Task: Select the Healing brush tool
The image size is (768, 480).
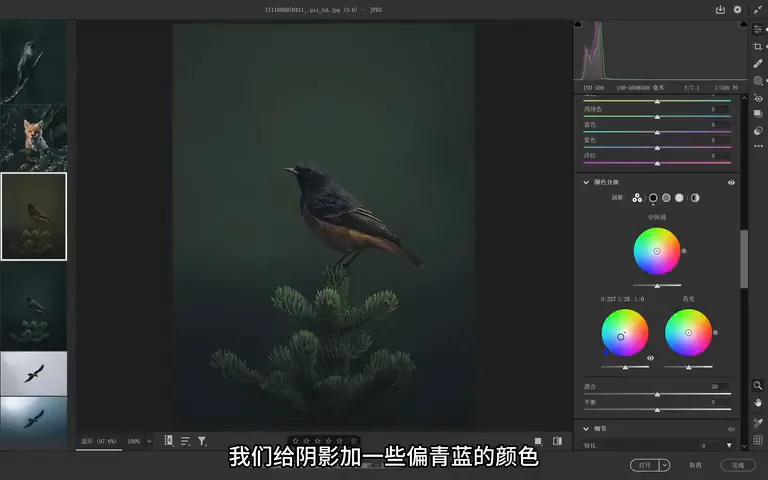Action: pyautogui.click(x=758, y=63)
